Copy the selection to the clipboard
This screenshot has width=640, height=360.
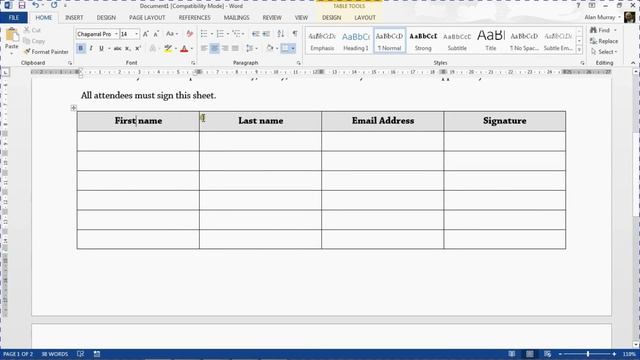(34, 41)
